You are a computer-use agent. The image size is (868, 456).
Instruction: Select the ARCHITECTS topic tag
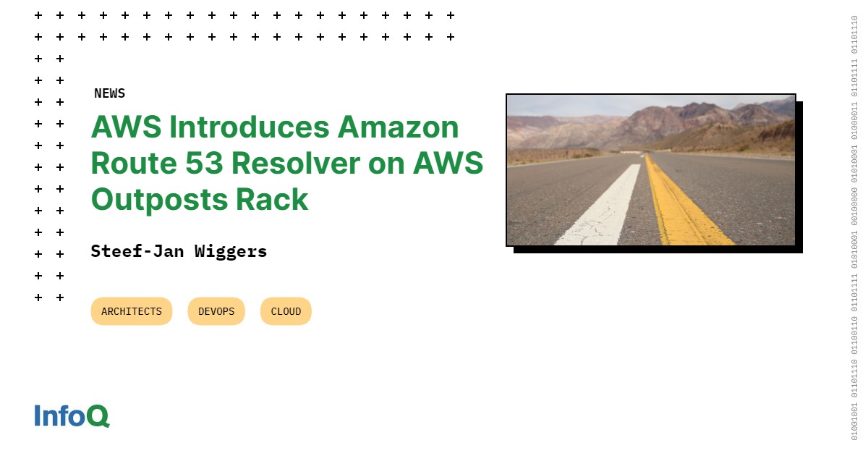pos(132,311)
